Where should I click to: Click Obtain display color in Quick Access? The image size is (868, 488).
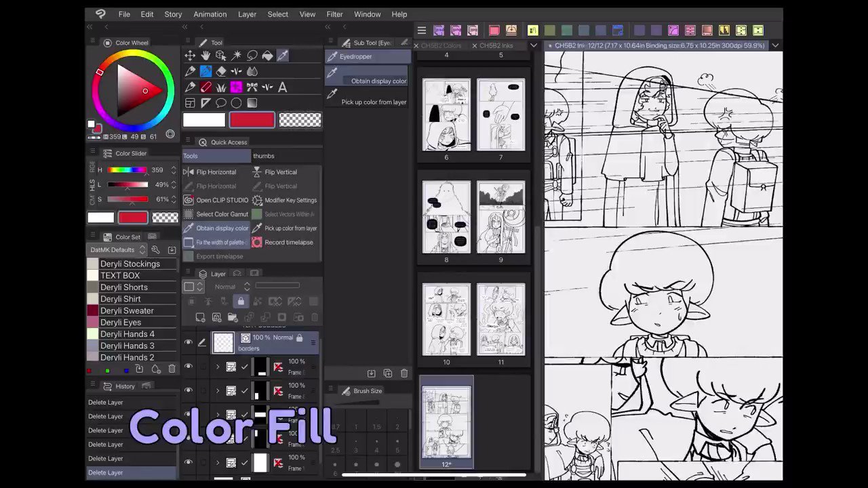tap(216, 228)
